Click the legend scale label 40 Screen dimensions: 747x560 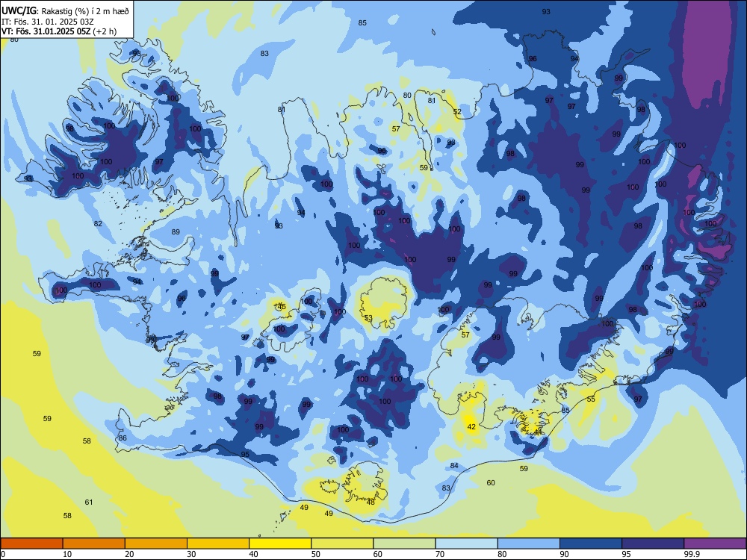point(253,554)
